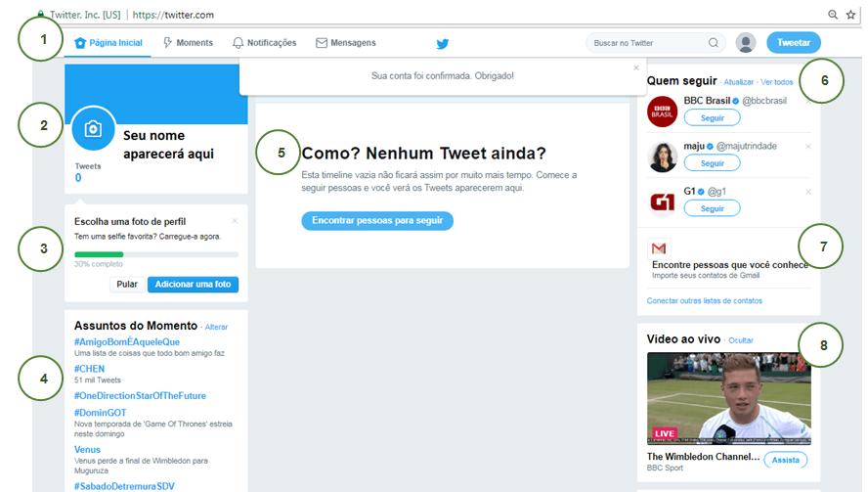Click Alterar next to Assuntos do Momento

point(216,327)
